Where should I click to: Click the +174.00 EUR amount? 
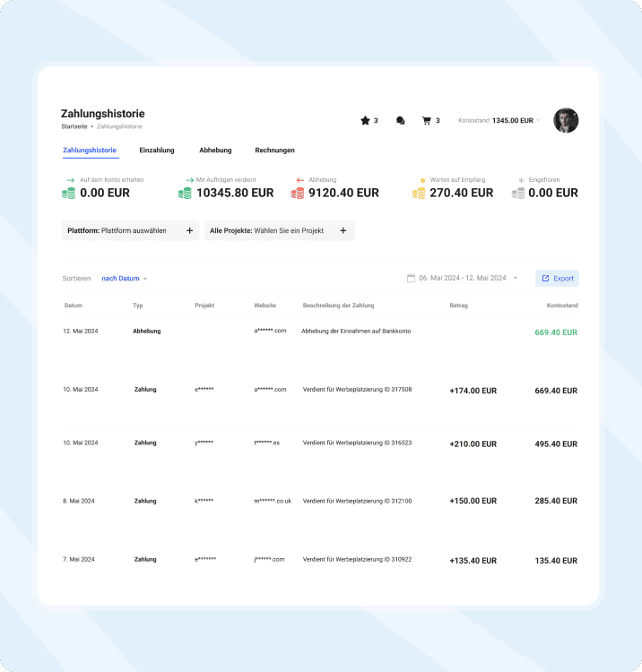pyautogui.click(x=473, y=391)
